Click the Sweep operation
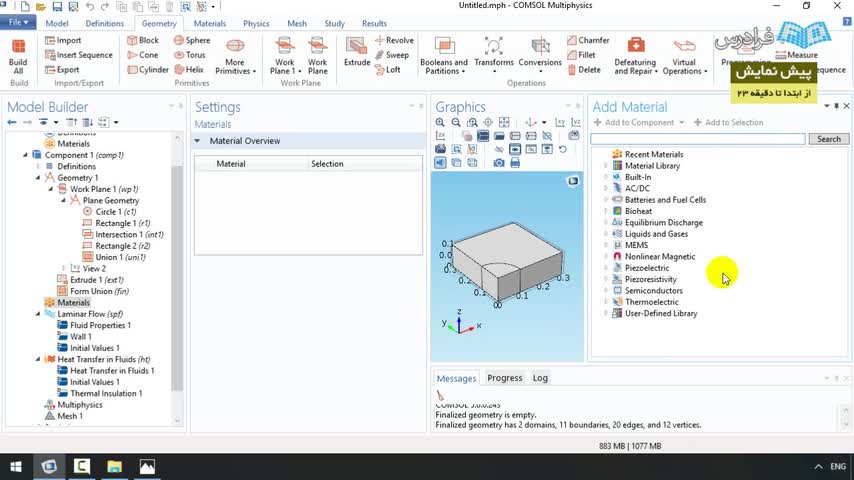Screen dimensions: 854x480 coord(392,55)
